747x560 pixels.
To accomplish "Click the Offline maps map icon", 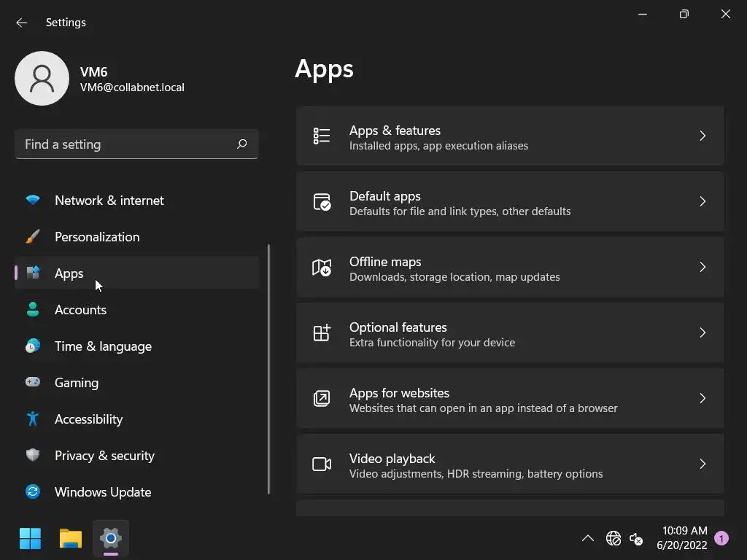I will 322,267.
